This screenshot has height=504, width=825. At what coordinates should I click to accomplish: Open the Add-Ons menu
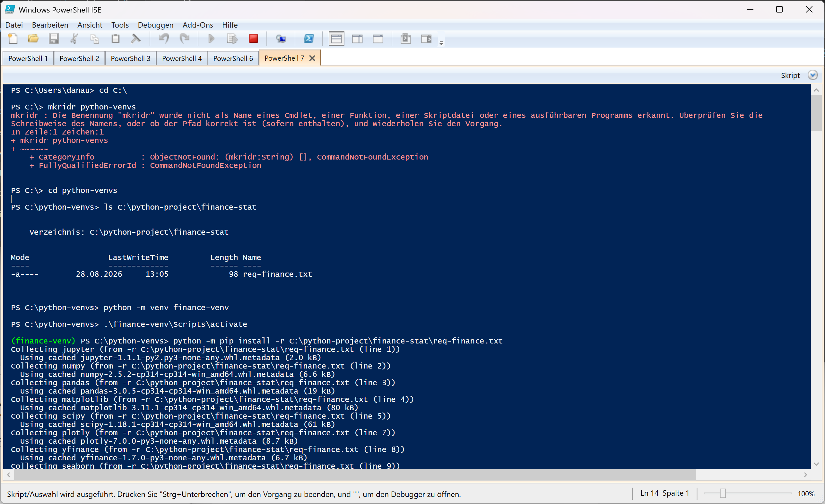pos(197,25)
